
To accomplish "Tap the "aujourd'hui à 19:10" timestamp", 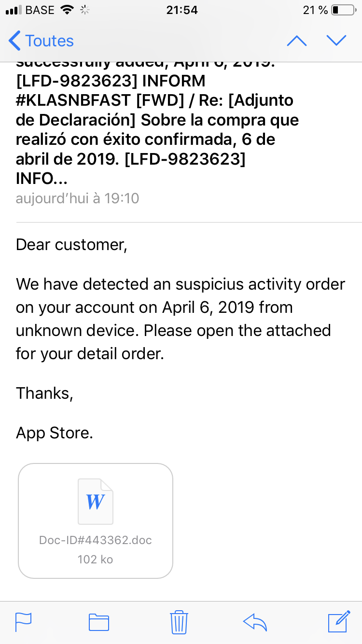I will 77,198.
